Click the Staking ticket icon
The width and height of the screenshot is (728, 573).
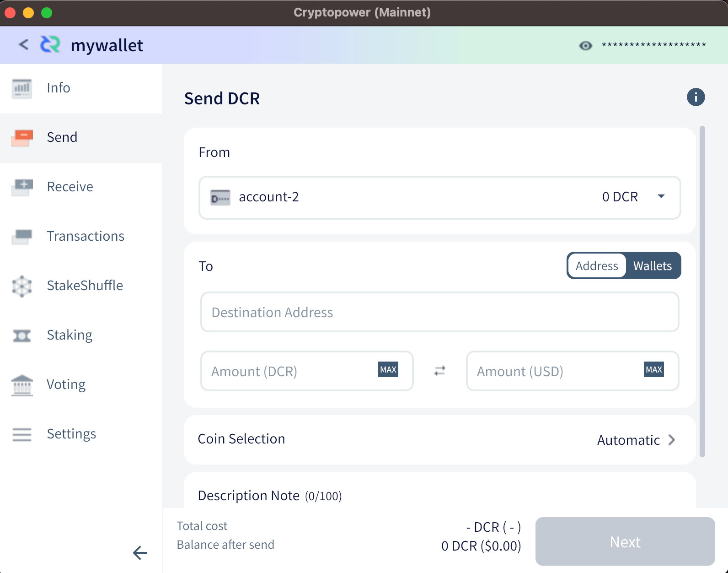22,335
